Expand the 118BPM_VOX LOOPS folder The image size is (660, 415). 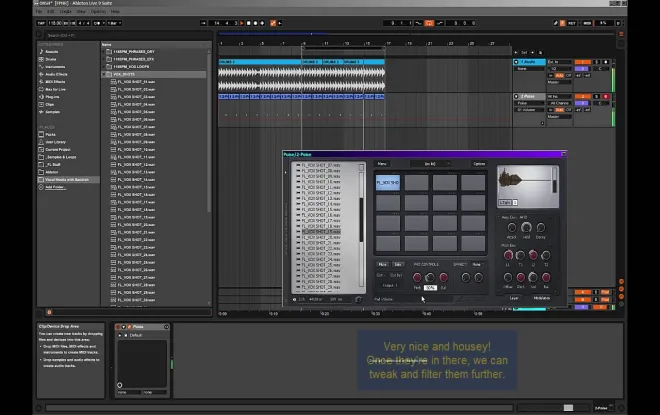tap(104, 67)
